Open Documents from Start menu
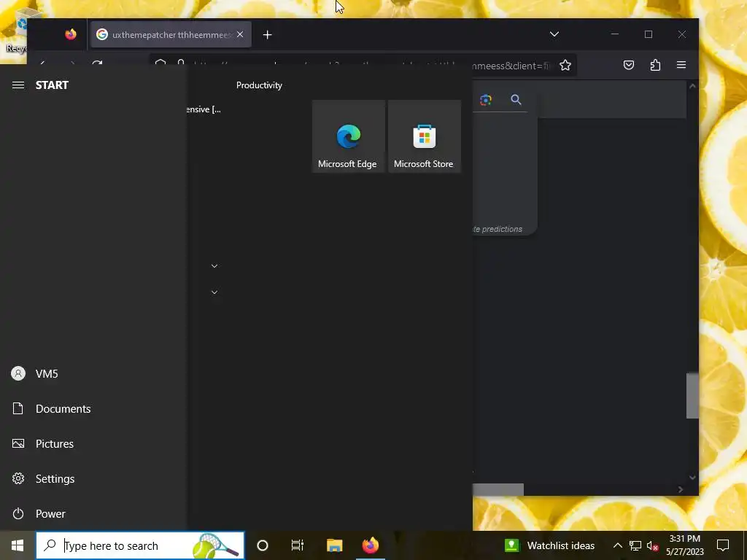The image size is (747, 560). [x=93, y=408]
